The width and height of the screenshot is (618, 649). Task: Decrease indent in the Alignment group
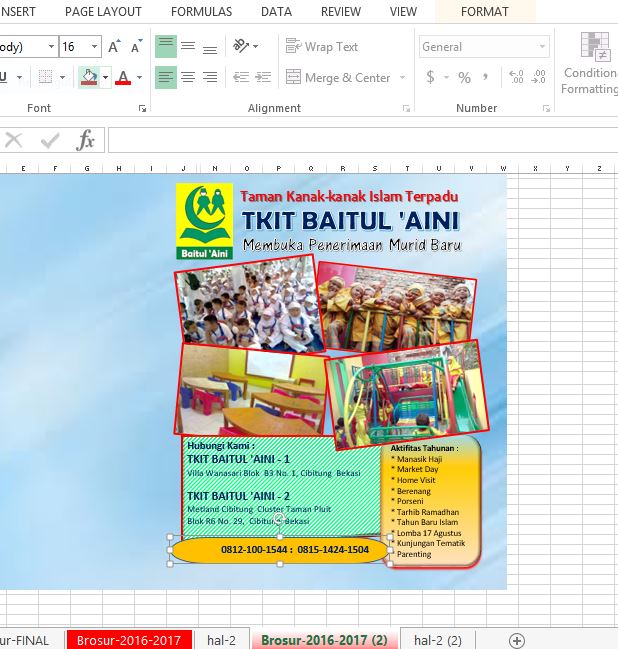pyautogui.click(x=241, y=77)
